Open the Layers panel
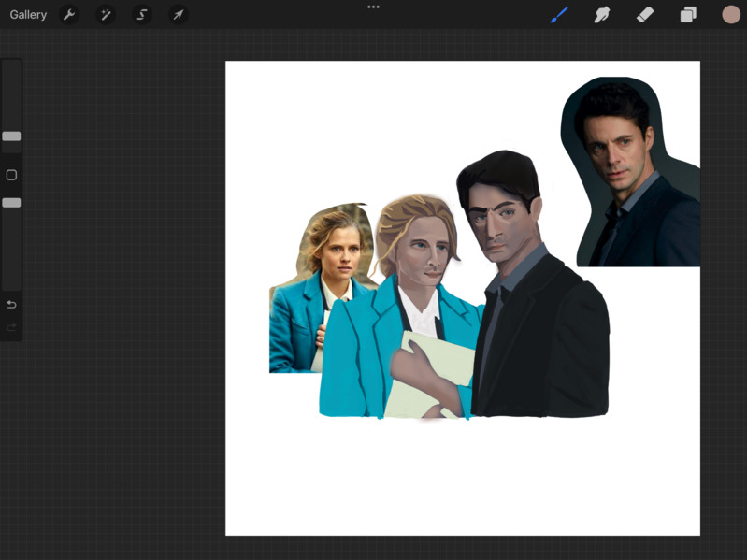The image size is (747, 560). [x=688, y=15]
